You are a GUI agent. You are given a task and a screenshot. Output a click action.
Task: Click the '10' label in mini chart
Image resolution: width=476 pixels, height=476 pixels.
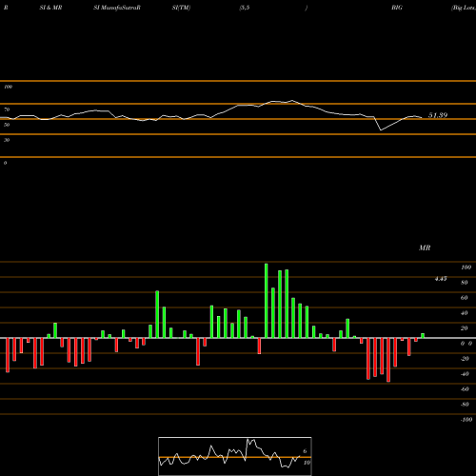[307, 463]
